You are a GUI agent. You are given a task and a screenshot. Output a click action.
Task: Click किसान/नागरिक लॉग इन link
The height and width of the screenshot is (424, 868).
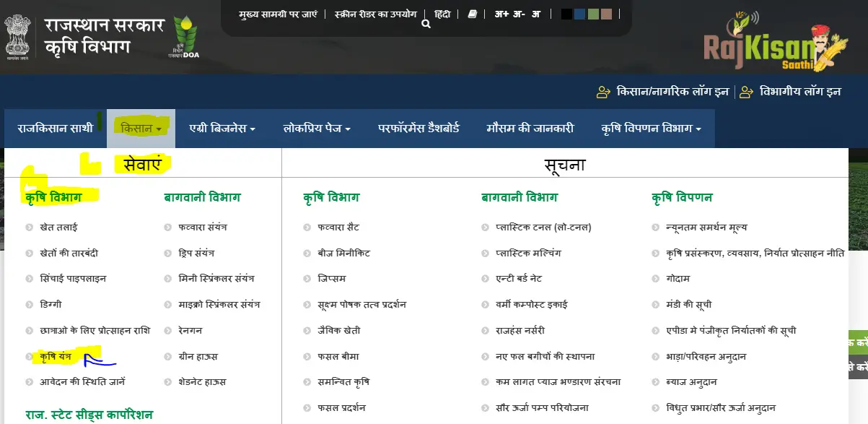pos(672,92)
